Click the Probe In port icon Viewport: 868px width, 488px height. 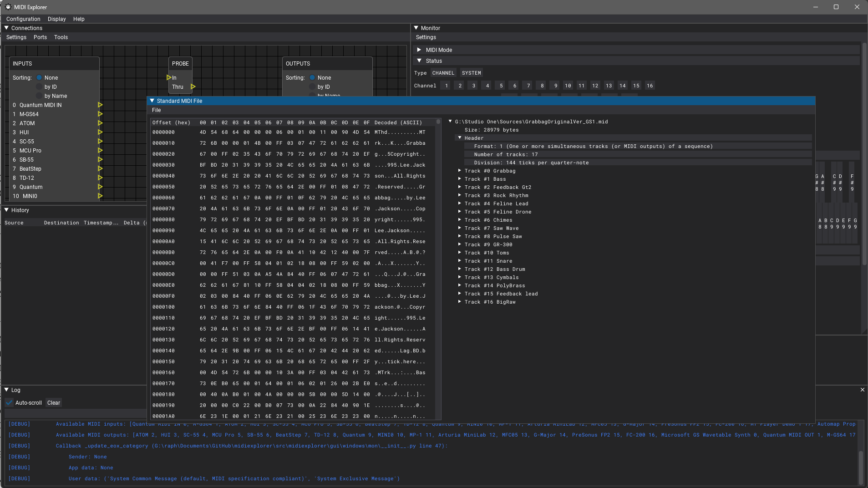click(169, 77)
